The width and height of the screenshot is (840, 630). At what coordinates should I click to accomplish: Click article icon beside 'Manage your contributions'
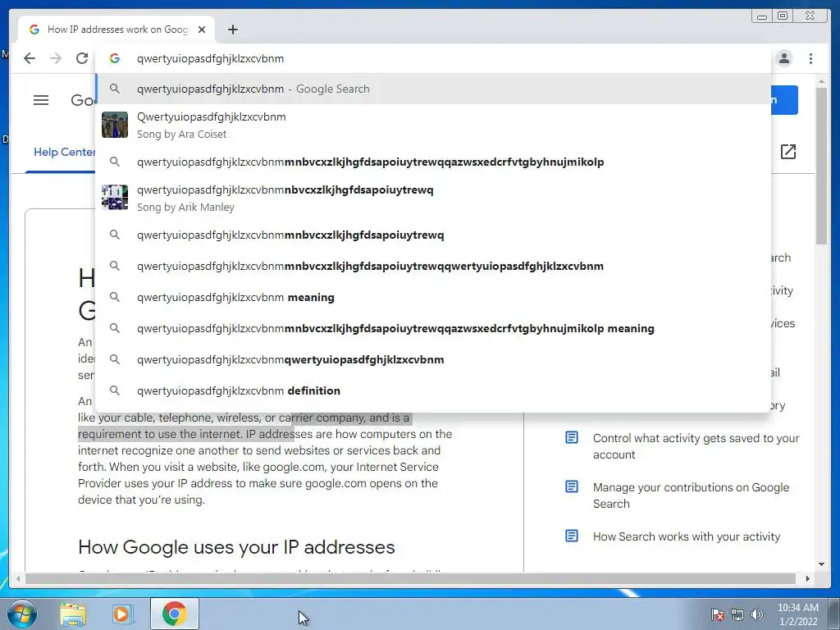[x=572, y=486]
